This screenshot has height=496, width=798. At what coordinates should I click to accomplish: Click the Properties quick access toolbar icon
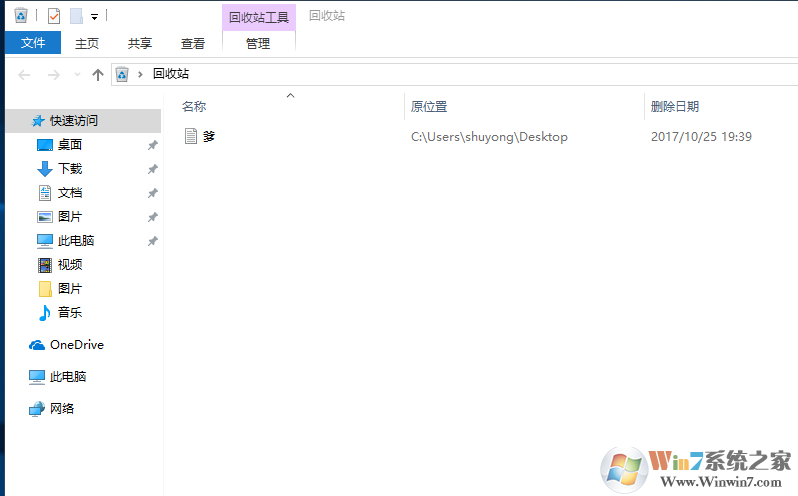point(54,16)
